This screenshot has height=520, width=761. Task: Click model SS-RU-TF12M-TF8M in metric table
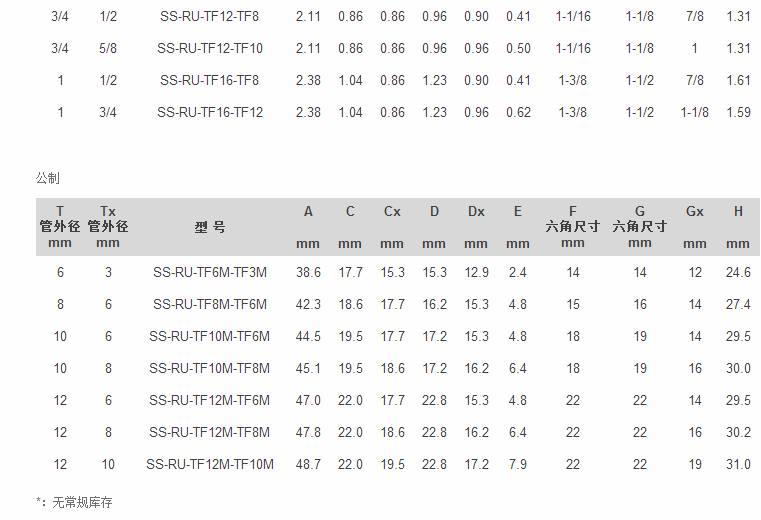coord(210,432)
